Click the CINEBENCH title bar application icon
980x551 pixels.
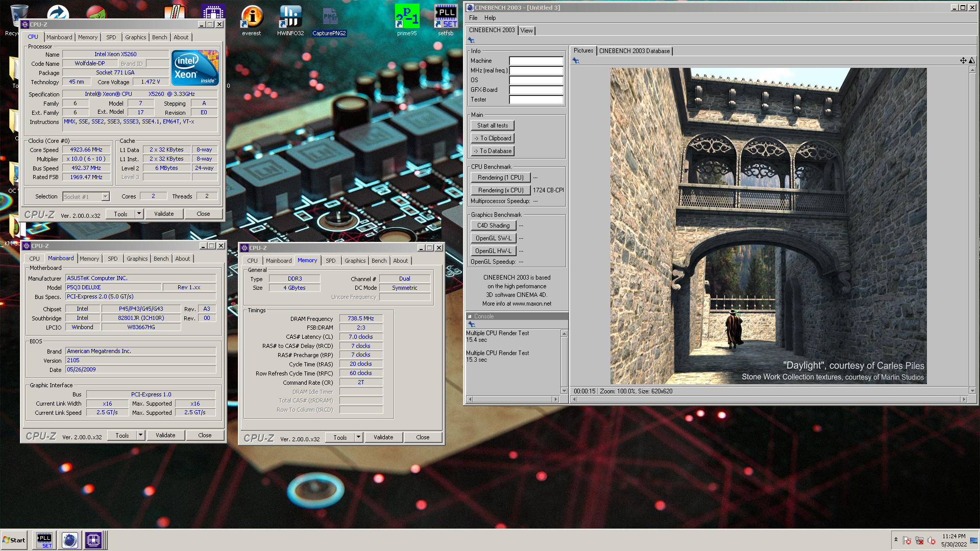tap(470, 8)
